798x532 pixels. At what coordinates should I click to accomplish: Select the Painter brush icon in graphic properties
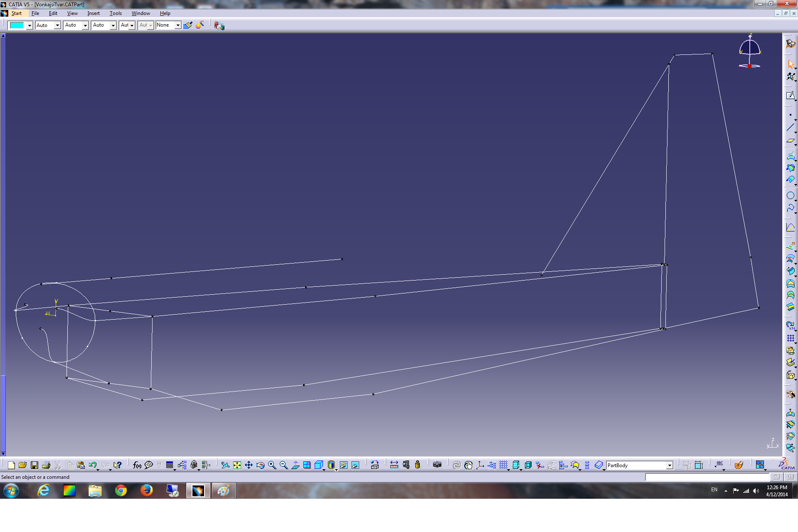coord(188,25)
